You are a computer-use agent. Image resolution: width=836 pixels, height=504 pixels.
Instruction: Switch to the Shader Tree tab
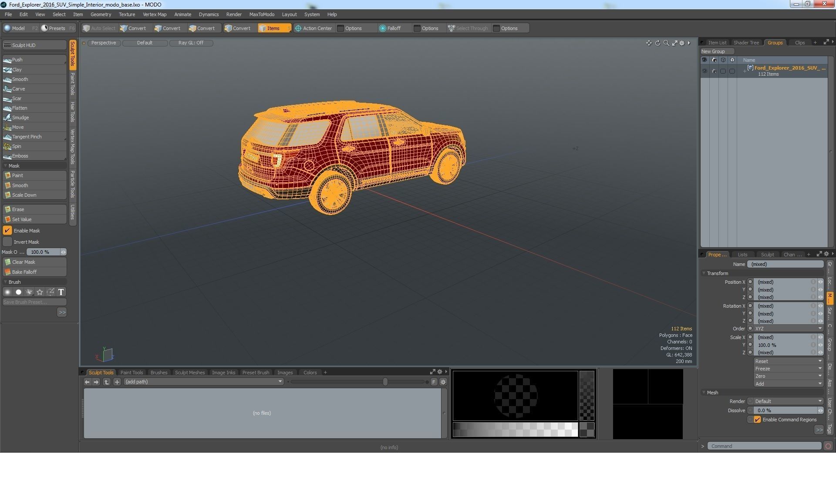pyautogui.click(x=746, y=43)
